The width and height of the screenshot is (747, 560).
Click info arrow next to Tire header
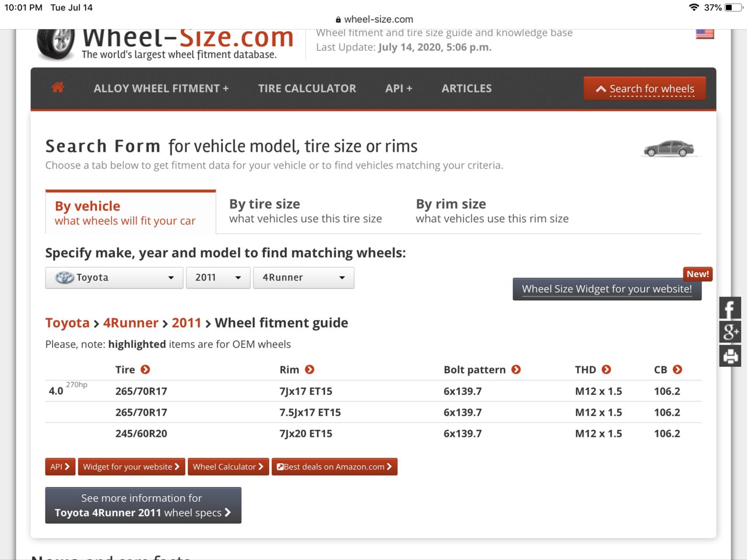click(x=145, y=370)
